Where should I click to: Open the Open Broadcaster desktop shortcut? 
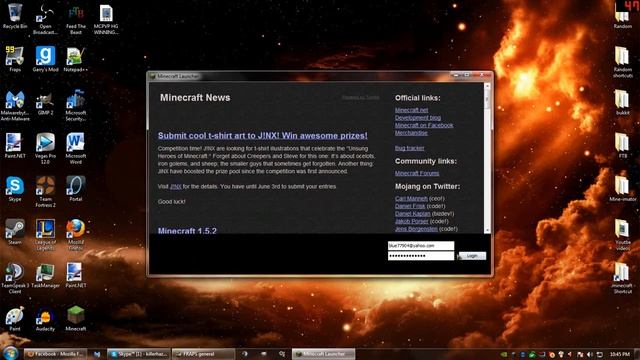coord(45,19)
